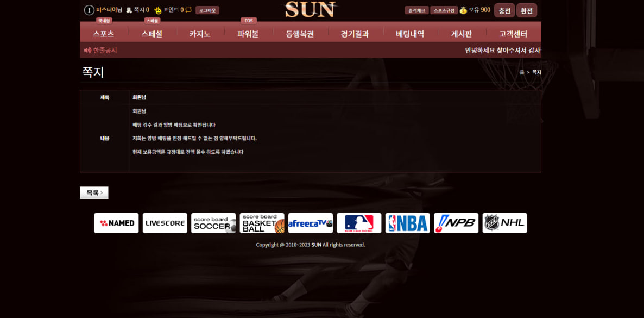Select the 파워볼 menu item
The height and width of the screenshot is (318, 644).
(248, 34)
